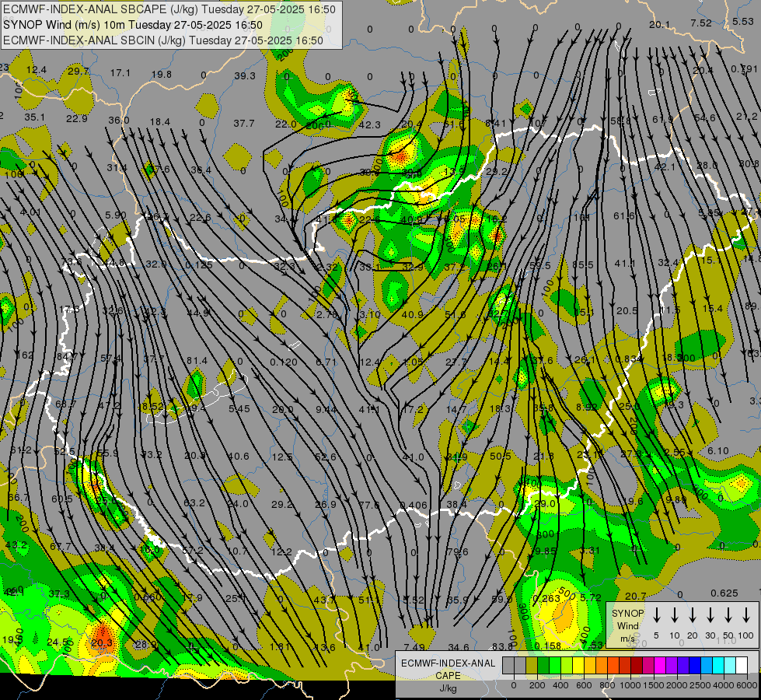Viewport: 761px width, 700px height.
Task: Click map value 44.9
Action: (198, 313)
